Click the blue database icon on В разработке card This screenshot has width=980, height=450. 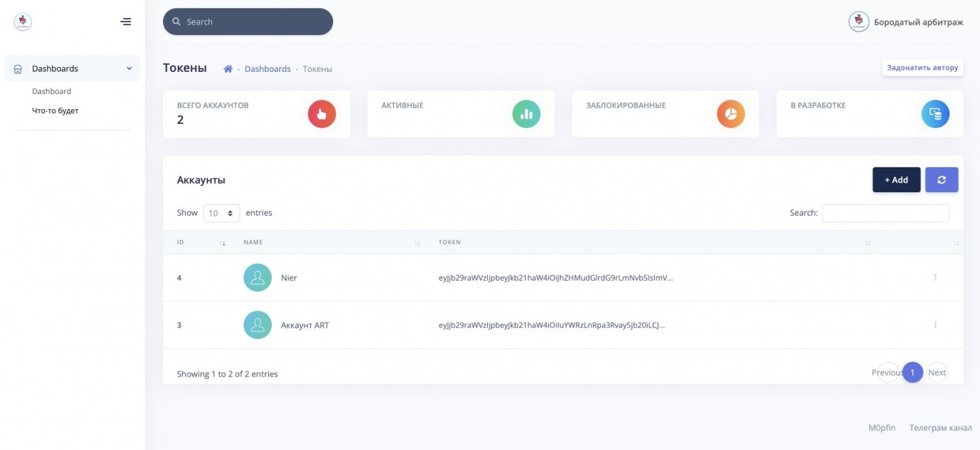(935, 114)
